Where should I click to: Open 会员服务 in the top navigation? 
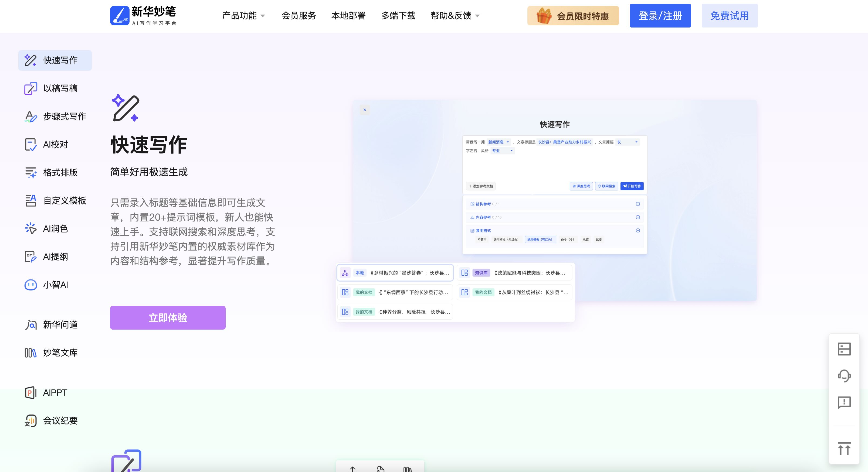(299, 16)
